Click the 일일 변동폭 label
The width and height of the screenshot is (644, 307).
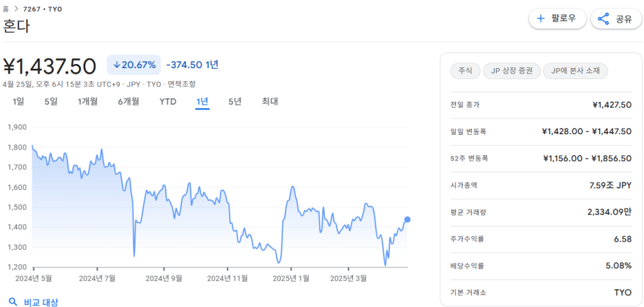469,132
